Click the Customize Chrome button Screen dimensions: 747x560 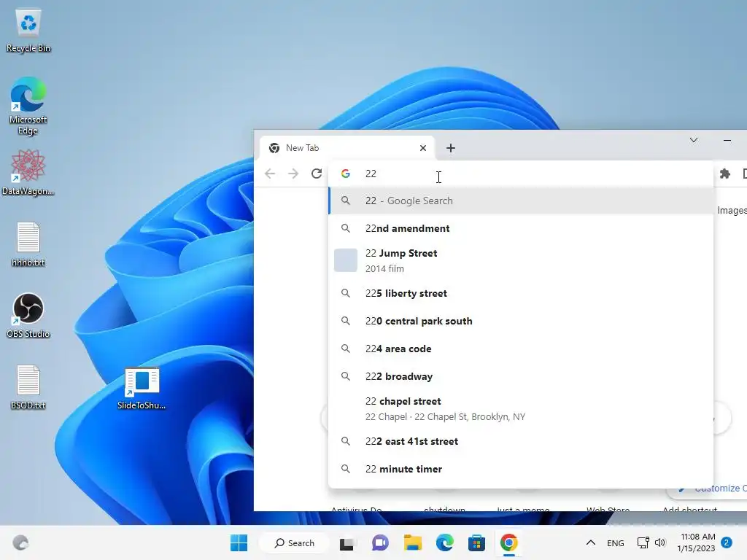(x=710, y=488)
